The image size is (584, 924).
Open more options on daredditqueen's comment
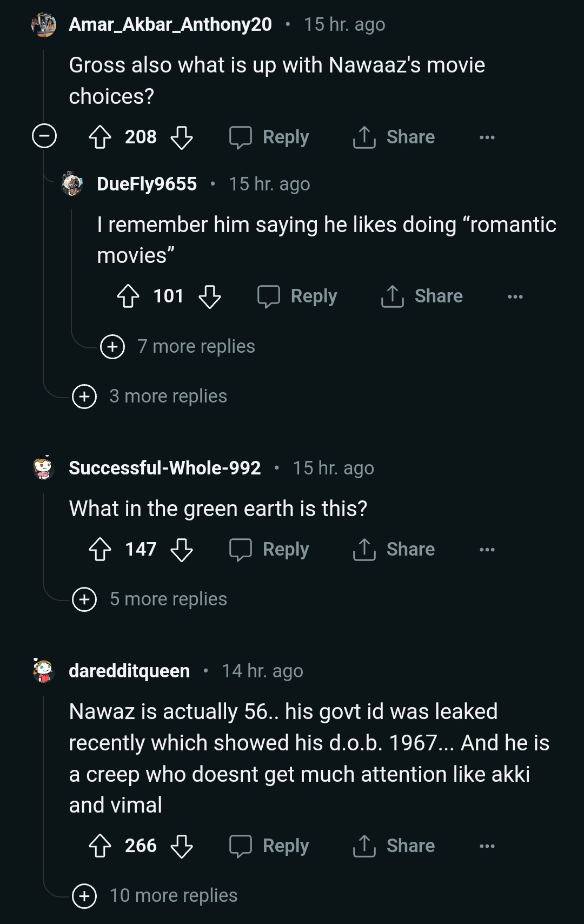(486, 846)
